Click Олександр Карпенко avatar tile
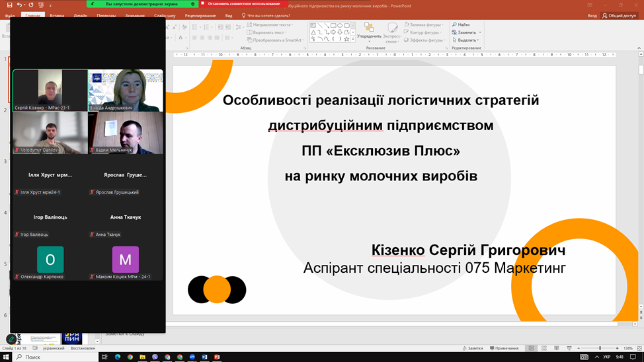 coord(50,260)
